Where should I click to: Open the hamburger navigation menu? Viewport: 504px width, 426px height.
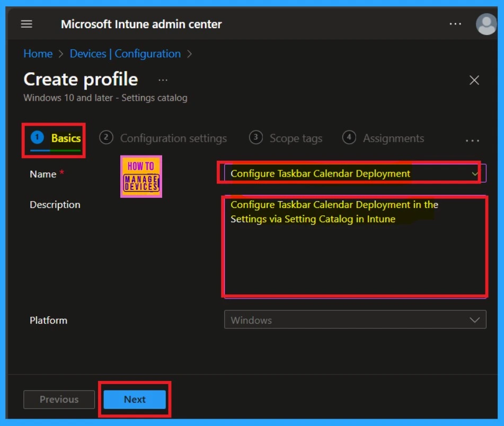pos(26,24)
